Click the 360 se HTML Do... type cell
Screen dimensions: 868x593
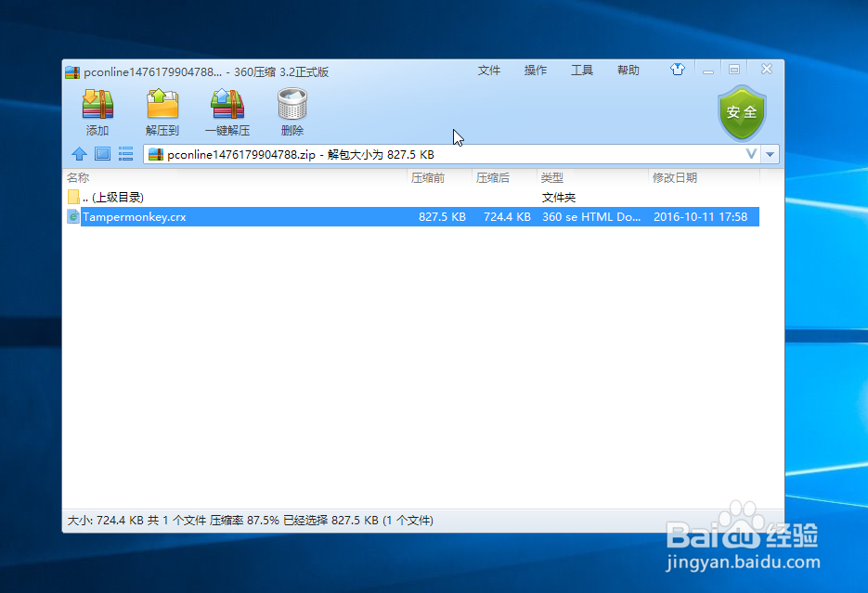(x=591, y=217)
